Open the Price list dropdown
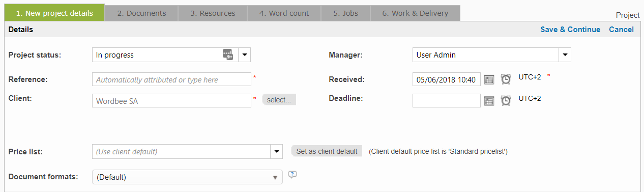The image size is (644, 192). pyautogui.click(x=276, y=151)
